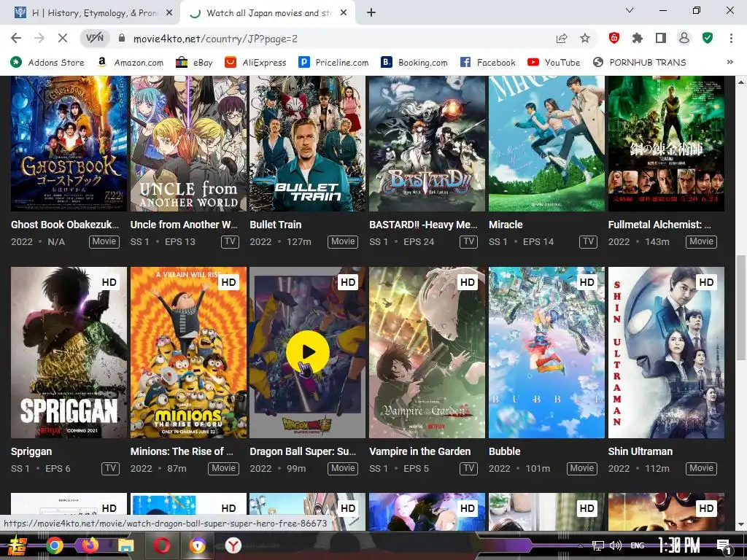
Task: Click Vampire in the Garden title
Action: click(x=419, y=451)
